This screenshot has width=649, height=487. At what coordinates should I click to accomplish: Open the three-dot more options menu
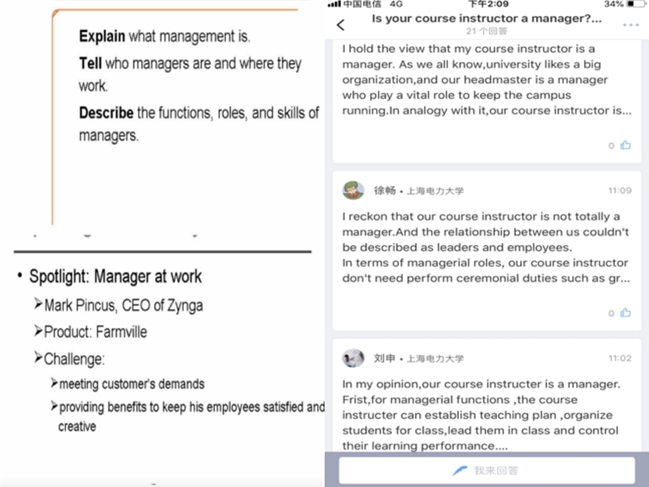coord(631,25)
